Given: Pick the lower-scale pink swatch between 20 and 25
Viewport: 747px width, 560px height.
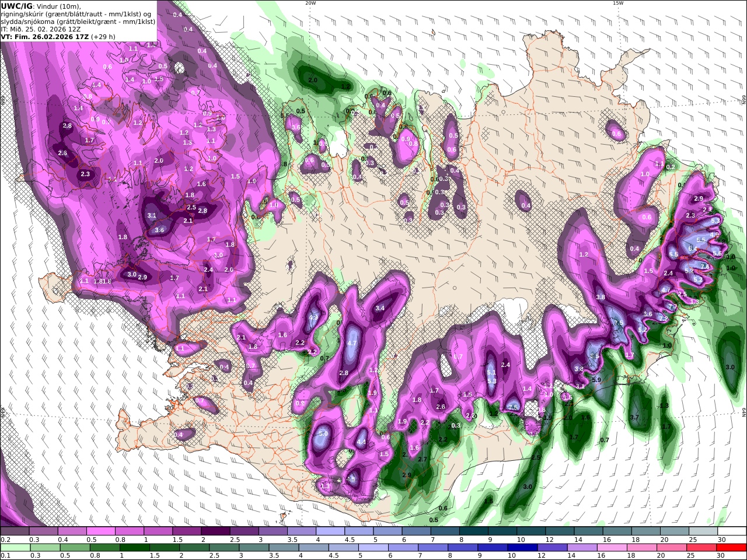Looking at the screenshot, I should click(x=671, y=547).
